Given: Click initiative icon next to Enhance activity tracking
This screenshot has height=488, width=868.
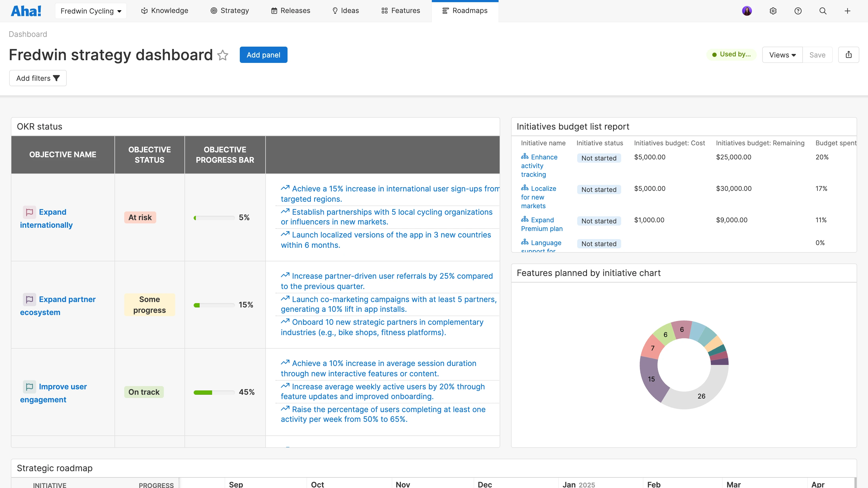Looking at the screenshot, I should (x=525, y=157).
